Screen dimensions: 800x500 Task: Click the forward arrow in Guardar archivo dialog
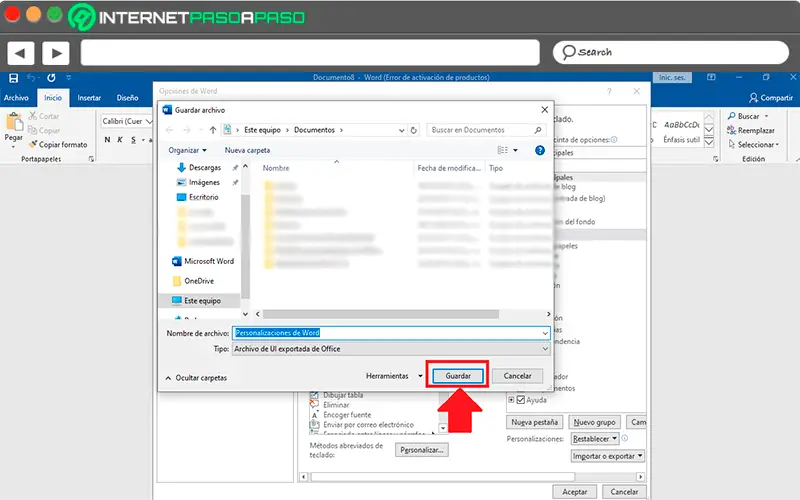point(187,130)
